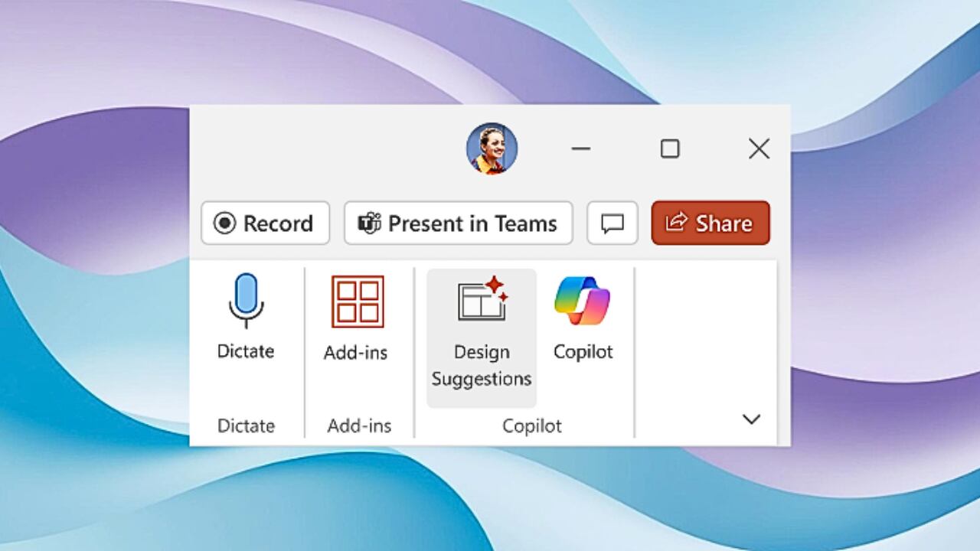Open the Add-ins grid icon
980x551 pixels.
click(x=358, y=302)
